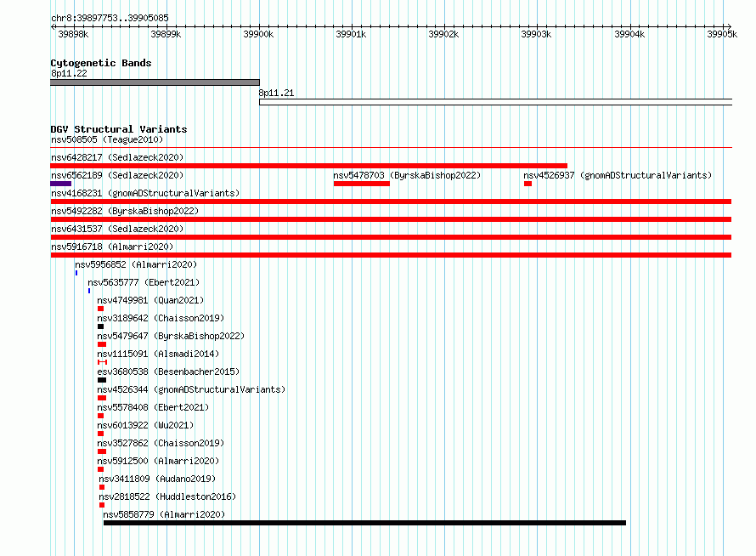Viewport: 756px width, 556px height.
Task: Click the 8p11.22 band label
Action: (x=69, y=73)
